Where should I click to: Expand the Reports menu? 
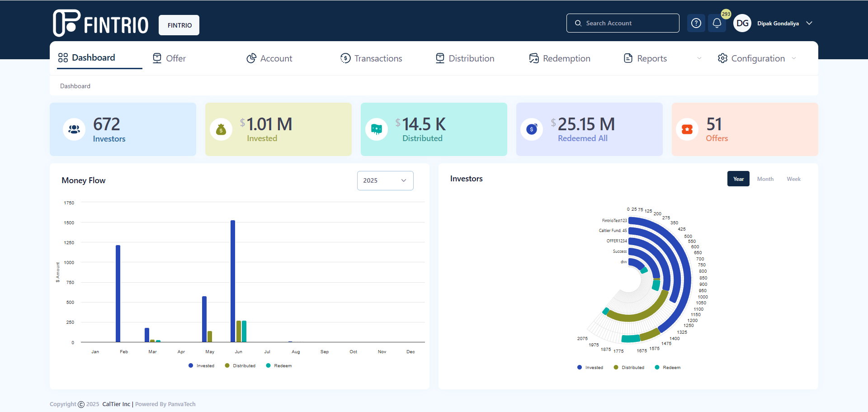tap(699, 58)
